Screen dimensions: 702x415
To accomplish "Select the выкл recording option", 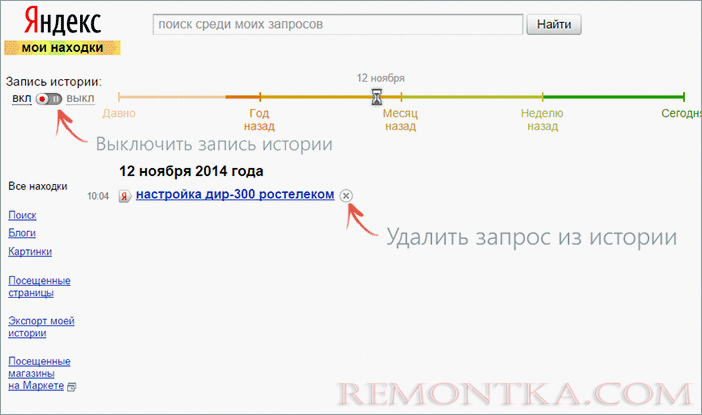I will pyautogui.click(x=80, y=98).
